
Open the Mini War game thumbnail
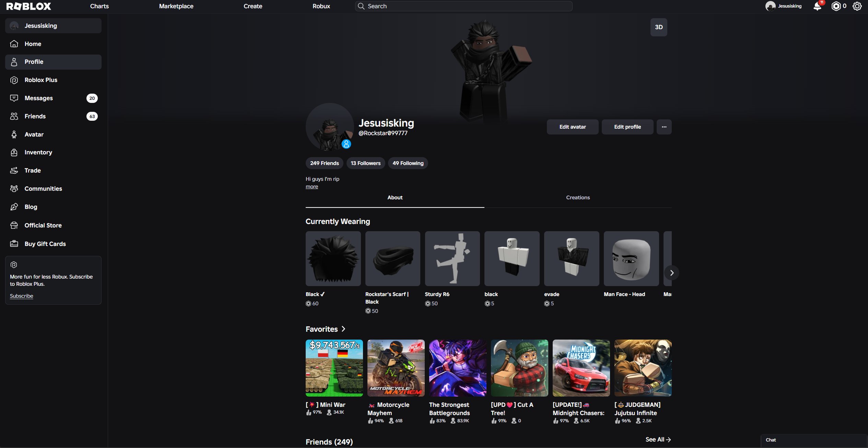pyautogui.click(x=334, y=368)
